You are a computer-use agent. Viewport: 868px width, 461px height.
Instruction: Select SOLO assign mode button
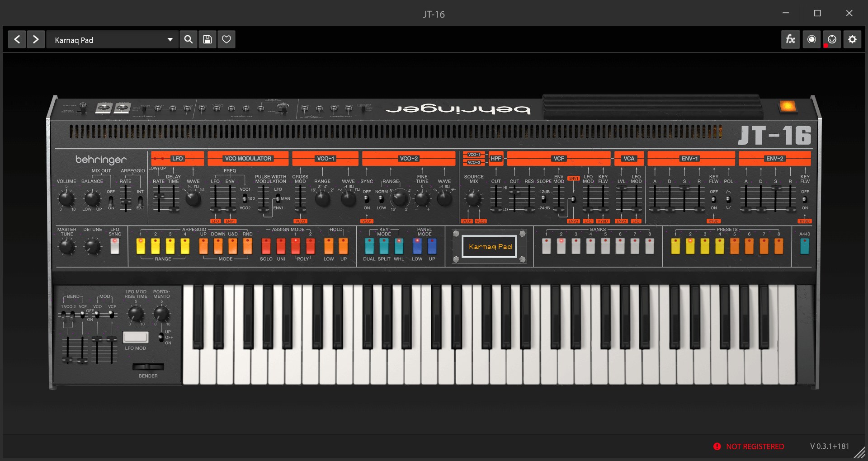(266, 246)
